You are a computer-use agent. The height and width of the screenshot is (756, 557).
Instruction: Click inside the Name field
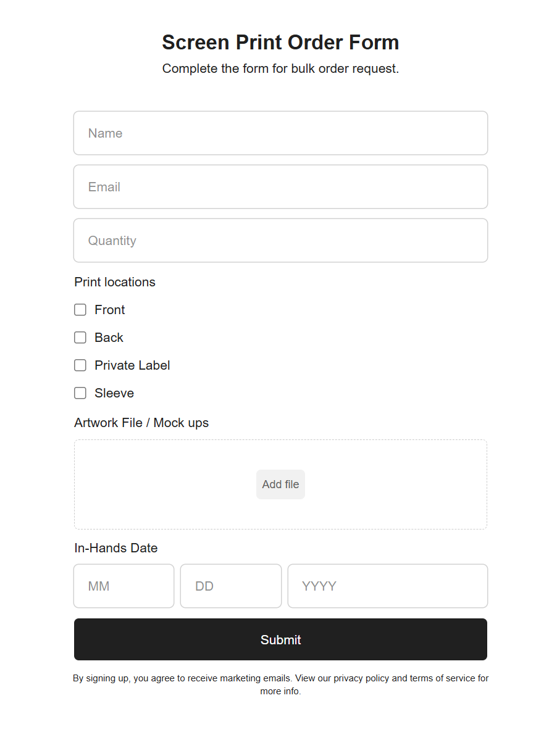click(x=280, y=133)
